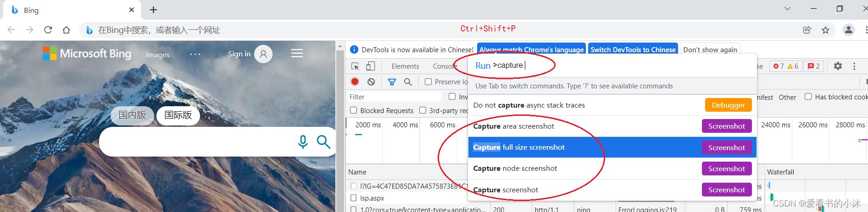868x212 pixels.
Task: Open the Elements tab
Action: [405, 66]
